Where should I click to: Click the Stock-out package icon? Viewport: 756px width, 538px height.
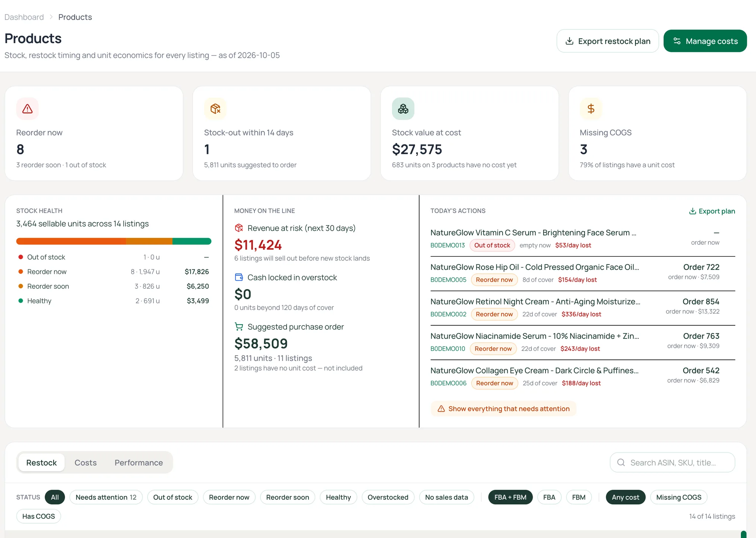pyautogui.click(x=215, y=109)
